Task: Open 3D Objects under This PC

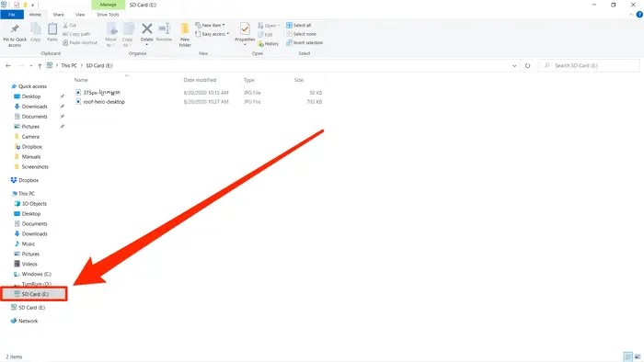Action: 34,204
